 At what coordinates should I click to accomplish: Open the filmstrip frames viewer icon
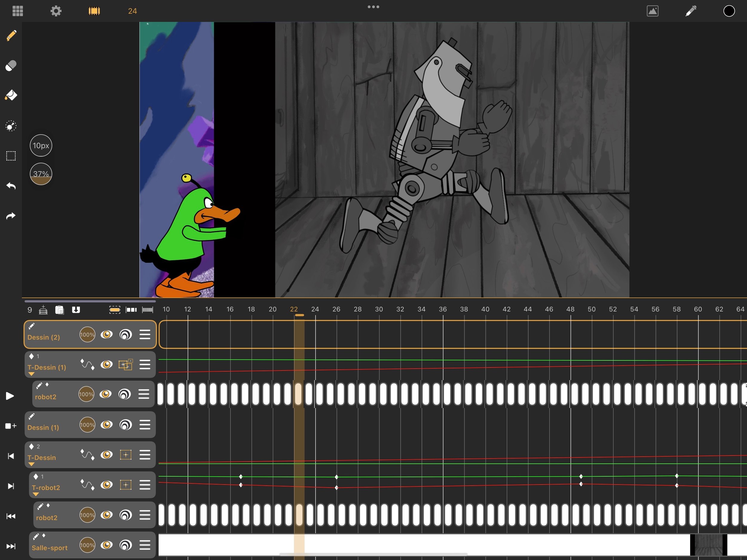pos(94,11)
